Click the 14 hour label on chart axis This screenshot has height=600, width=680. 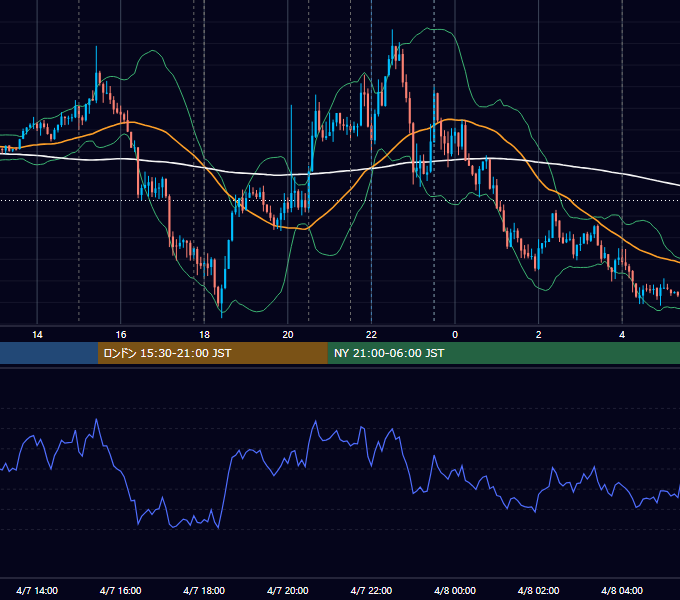click(x=37, y=335)
